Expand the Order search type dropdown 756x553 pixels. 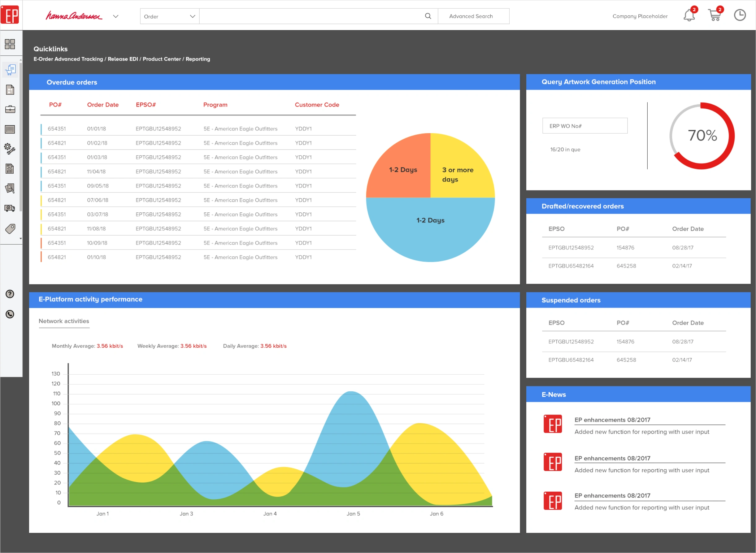pos(169,16)
